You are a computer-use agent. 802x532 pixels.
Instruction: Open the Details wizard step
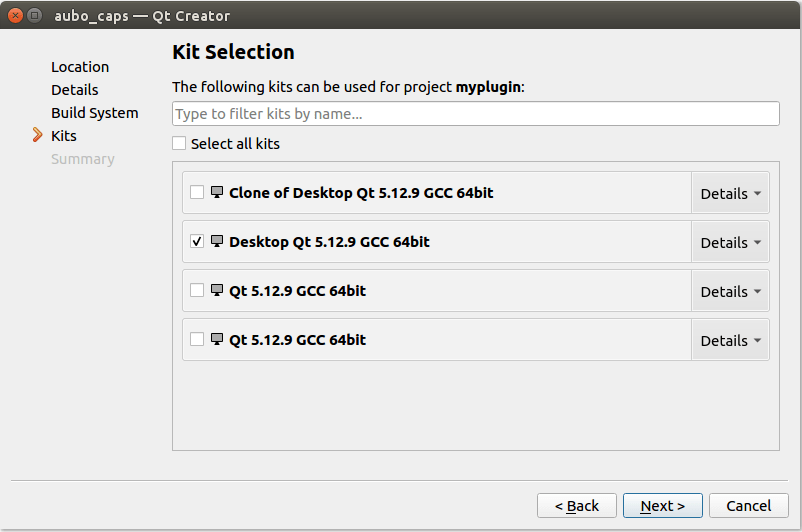click(x=75, y=90)
